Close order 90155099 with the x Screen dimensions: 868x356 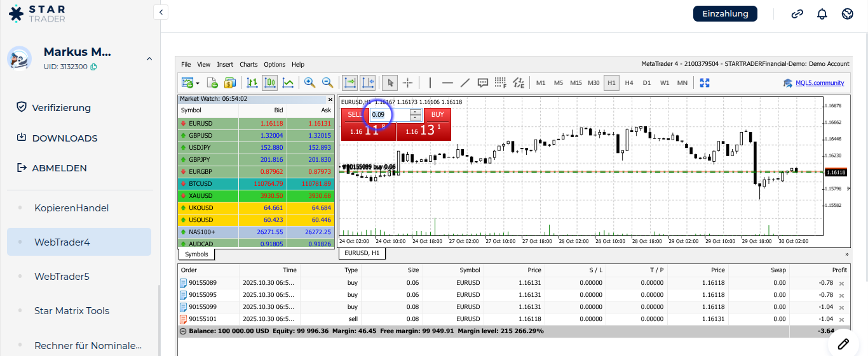[842, 307]
